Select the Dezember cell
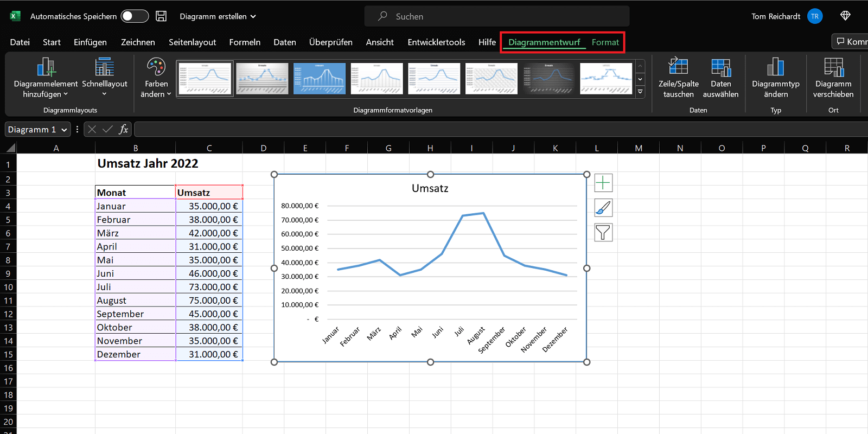The width and height of the screenshot is (868, 434). pyautogui.click(x=136, y=354)
